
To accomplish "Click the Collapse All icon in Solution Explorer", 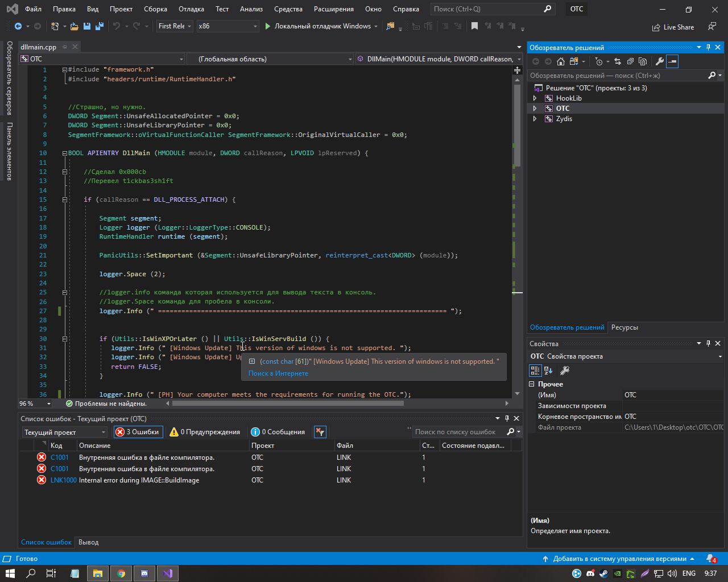I will point(630,61).
